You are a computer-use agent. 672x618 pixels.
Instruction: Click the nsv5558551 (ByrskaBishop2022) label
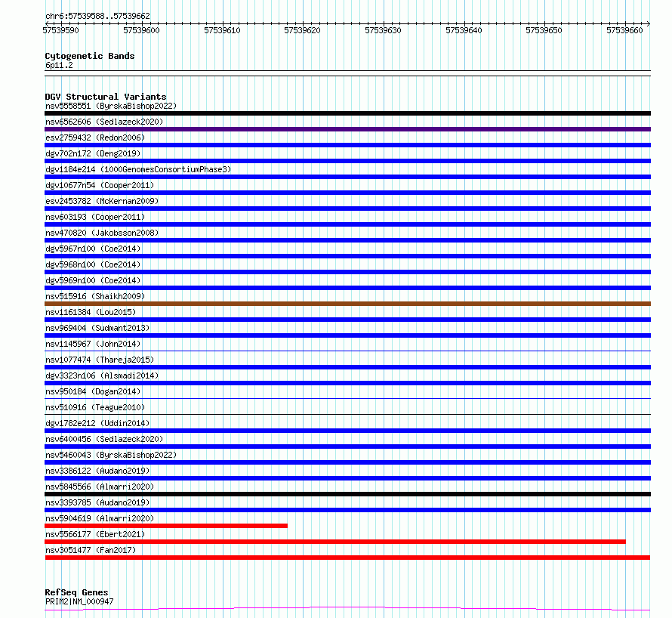coord(111,106)
